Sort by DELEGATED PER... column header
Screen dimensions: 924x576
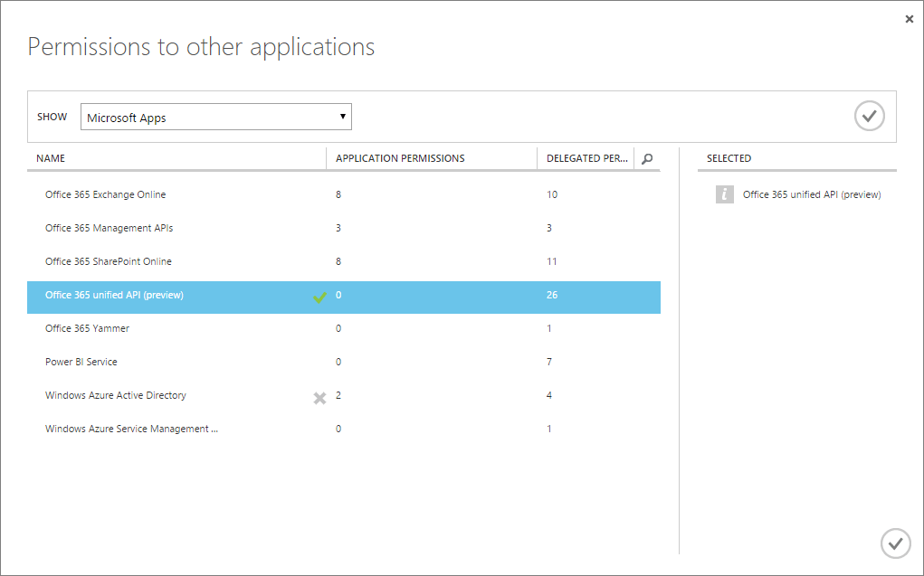click(x=586, y=158)
